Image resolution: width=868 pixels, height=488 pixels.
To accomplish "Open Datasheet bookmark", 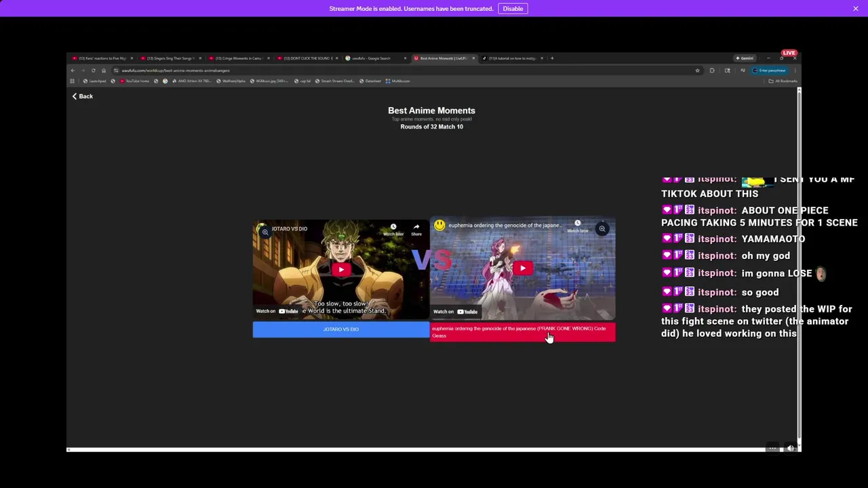I will 370,81.
